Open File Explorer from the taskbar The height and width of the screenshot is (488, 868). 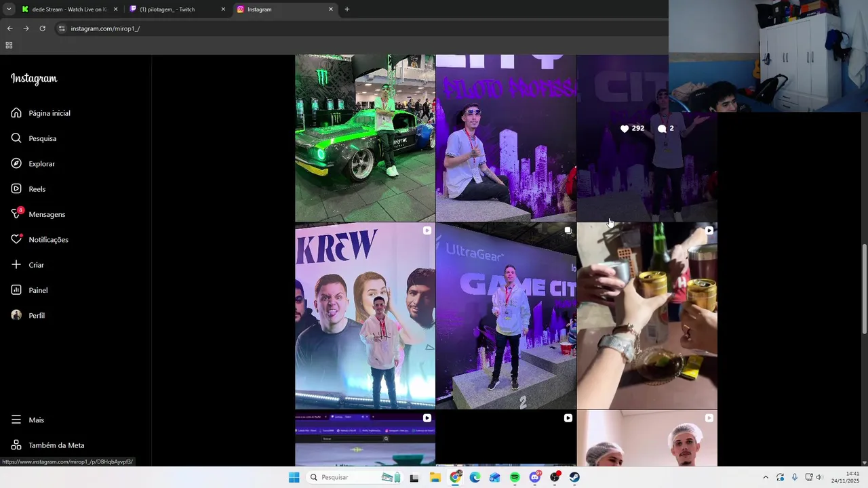click(435, 477)
